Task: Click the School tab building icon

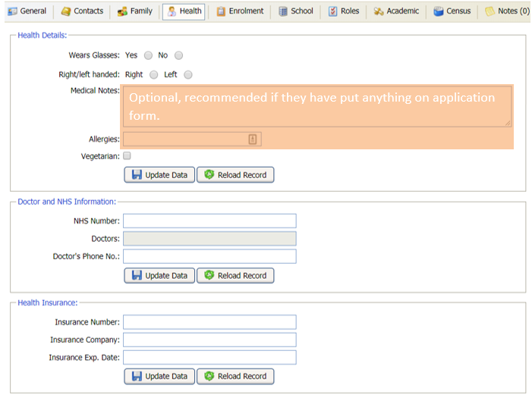Action: (x=283, y=11)
